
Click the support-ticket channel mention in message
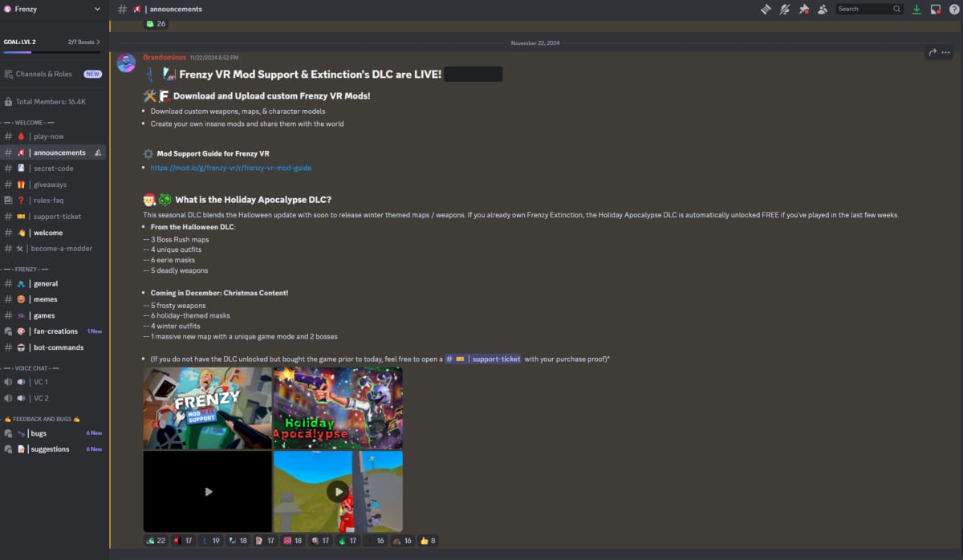pyautogui.click(x=483, y=359)
